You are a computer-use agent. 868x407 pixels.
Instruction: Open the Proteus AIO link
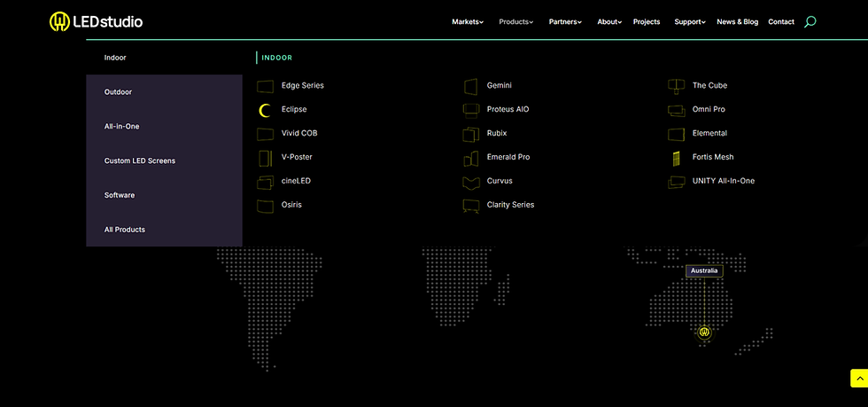[x=508, y=109]
